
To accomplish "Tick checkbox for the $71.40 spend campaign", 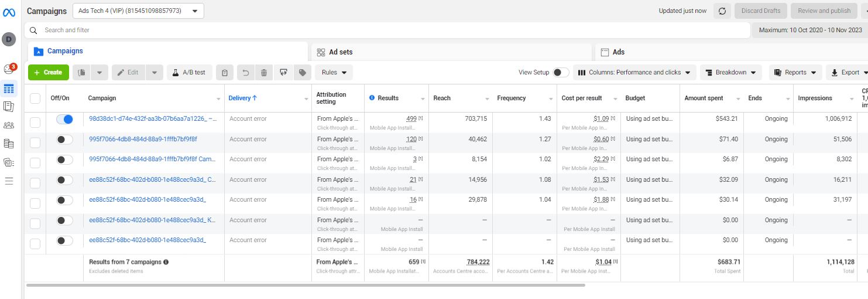I will pyautogui.click(x=35, y=142).
